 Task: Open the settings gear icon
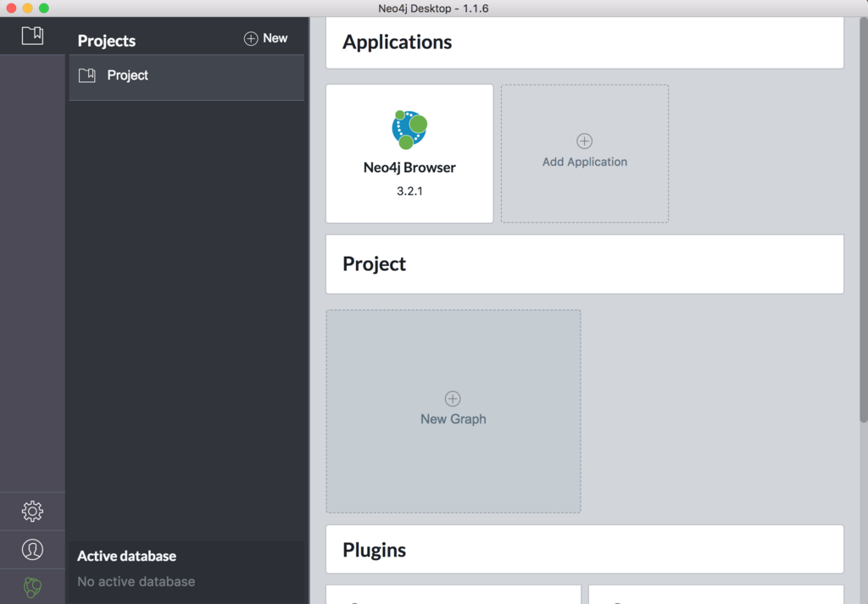point(32,511)
